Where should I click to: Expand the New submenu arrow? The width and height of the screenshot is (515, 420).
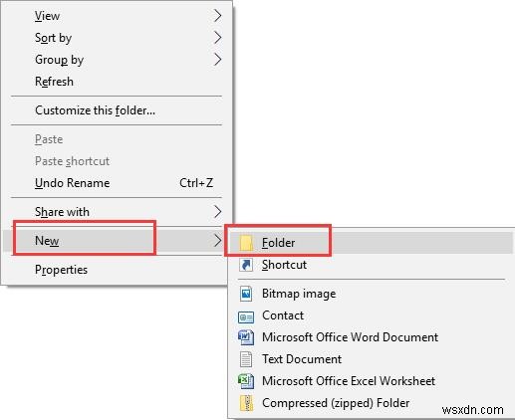217,240
